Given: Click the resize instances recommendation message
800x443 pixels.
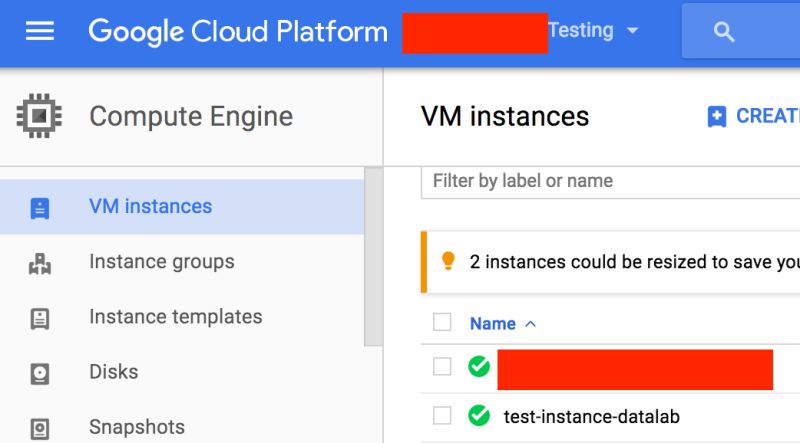Looking at the screenshot, I should coord(635,262).
